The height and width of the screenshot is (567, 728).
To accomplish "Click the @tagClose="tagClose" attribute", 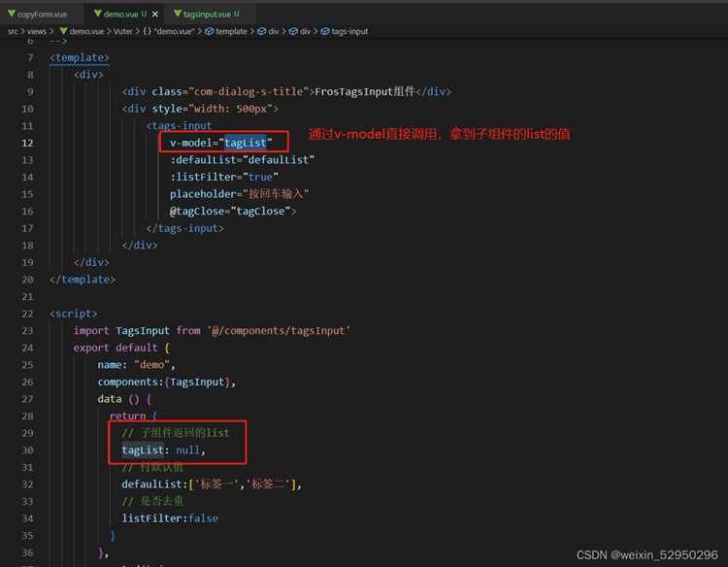I will coord(233,212).
